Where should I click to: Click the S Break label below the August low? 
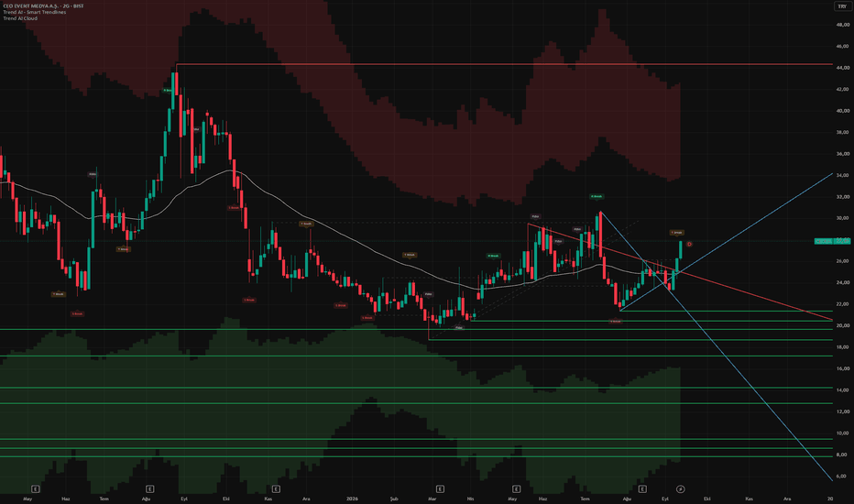(616, 322)
